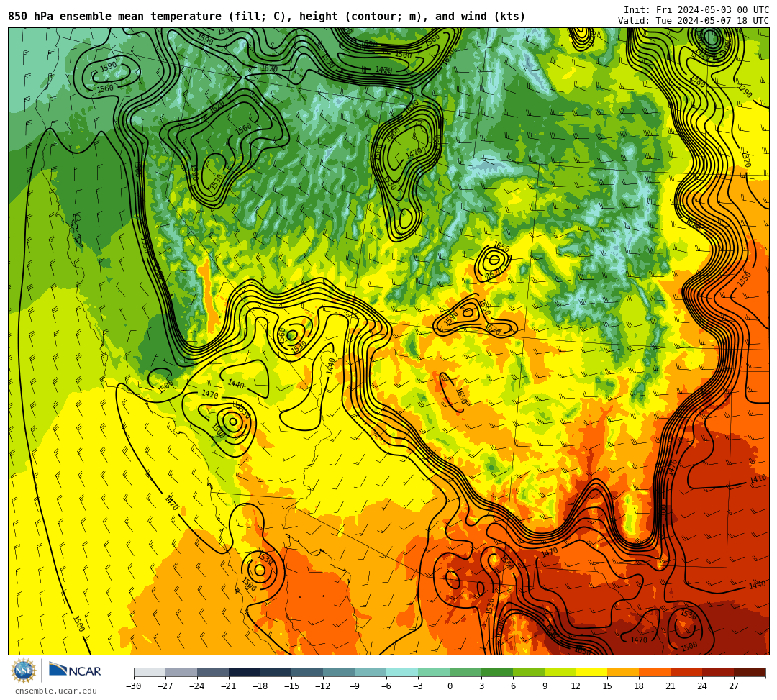This screenshot has width=777, height=700.
Task: Click the 6 colorbar label
Action: pos(513,686)
